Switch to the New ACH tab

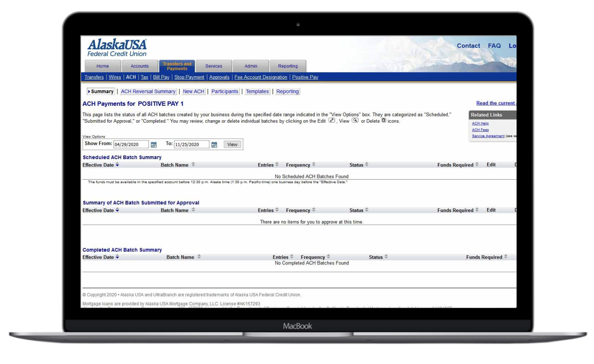pyautogui.click(x=193, y=91)
